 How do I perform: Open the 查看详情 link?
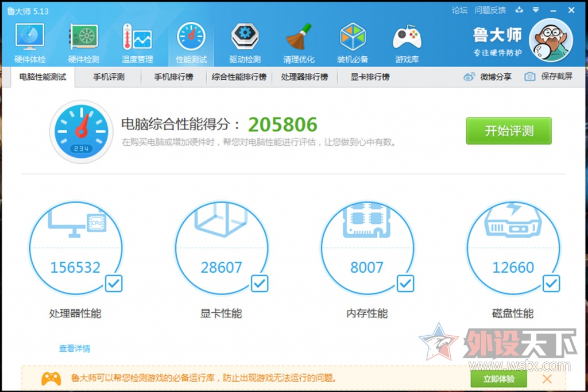(x=75, y=348)
